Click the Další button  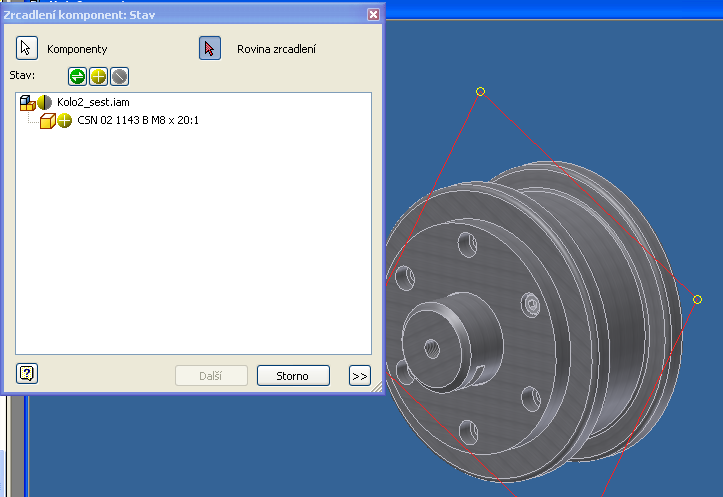point(211,376)
